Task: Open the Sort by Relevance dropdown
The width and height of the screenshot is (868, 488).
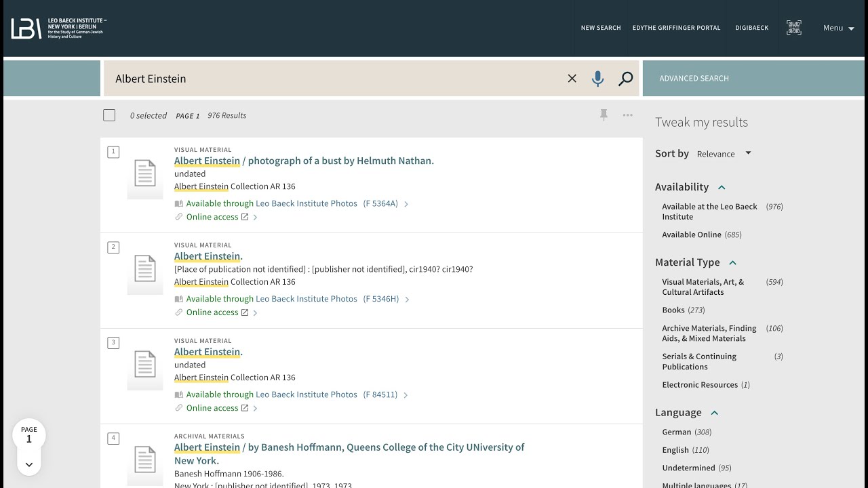Action: [x=724, y=154]
